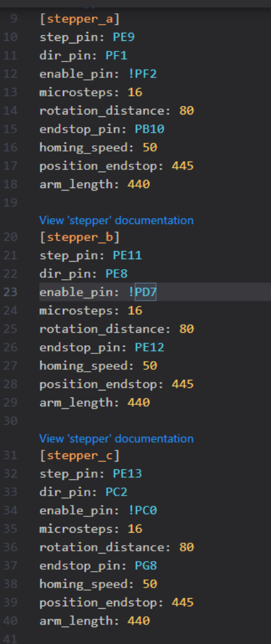
Task: Click the PB10 endstop pin value
Action: click(x=150, y=129)
